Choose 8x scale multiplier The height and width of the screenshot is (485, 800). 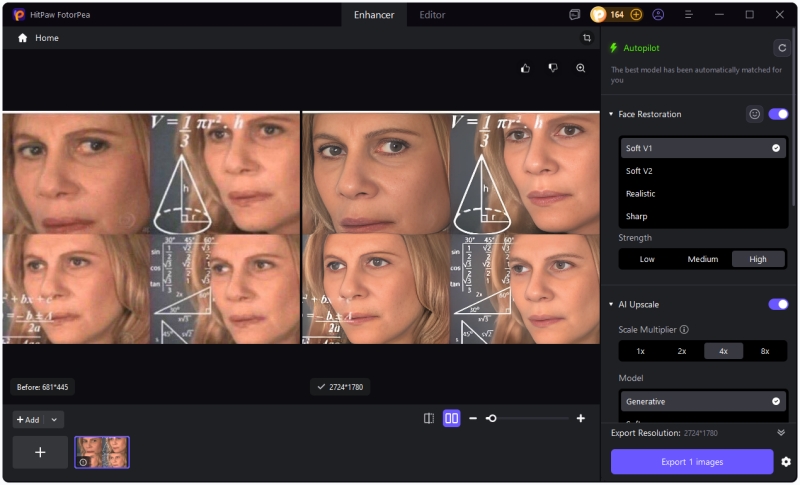pyautogui.click(x=765, y=351)
